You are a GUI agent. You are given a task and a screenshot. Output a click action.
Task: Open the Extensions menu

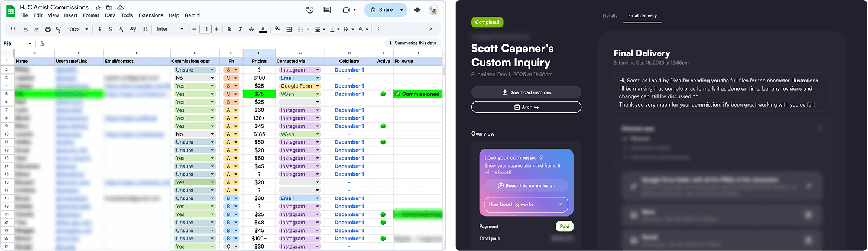click(150, 15)
